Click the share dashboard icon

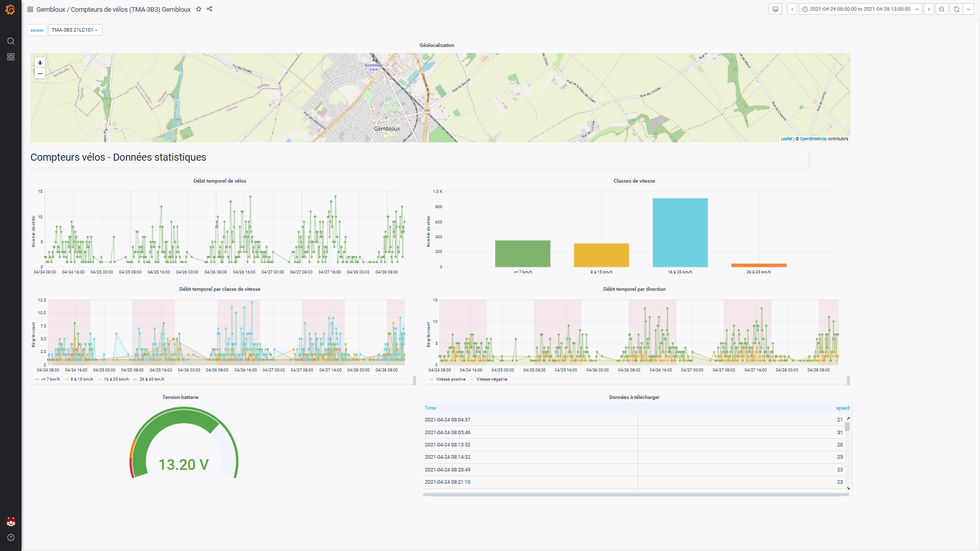[x=209, y=9]
